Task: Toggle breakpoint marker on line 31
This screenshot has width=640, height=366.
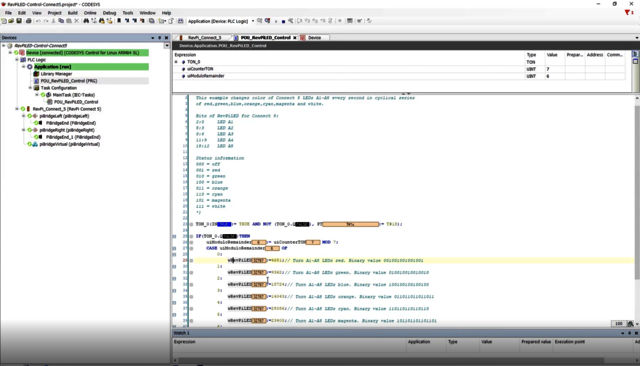Action: (191, 273)
